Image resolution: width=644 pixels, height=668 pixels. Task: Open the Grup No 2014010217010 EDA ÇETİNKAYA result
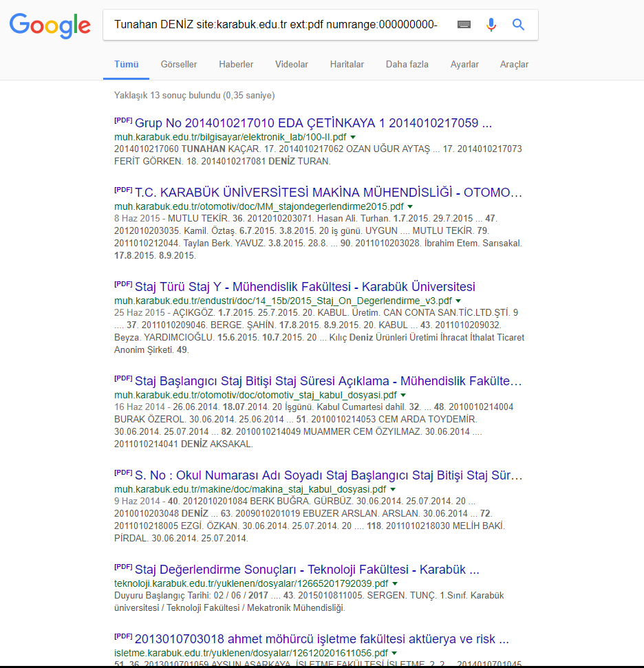[x=313, y=123]
